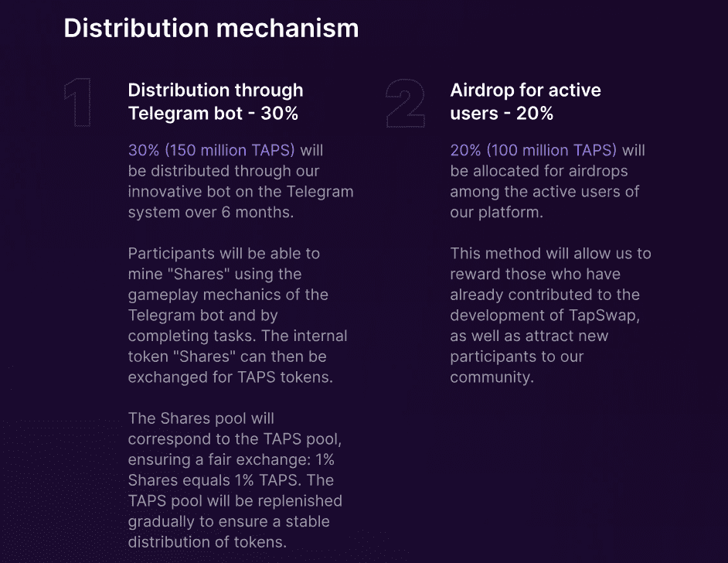Click the This method will allow paragraph
The height and width of the screenshot is (563, 728).
(x=550, y=316)
